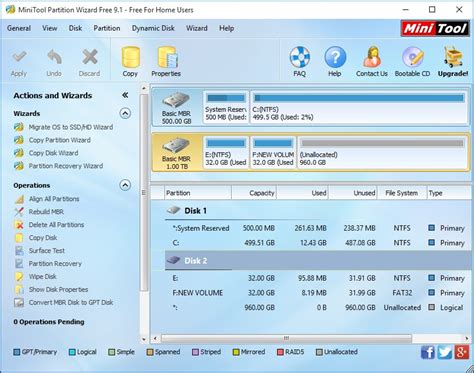
Task: Open the Wizard menu
Action: pyautogui.click(x=197, y=28)
